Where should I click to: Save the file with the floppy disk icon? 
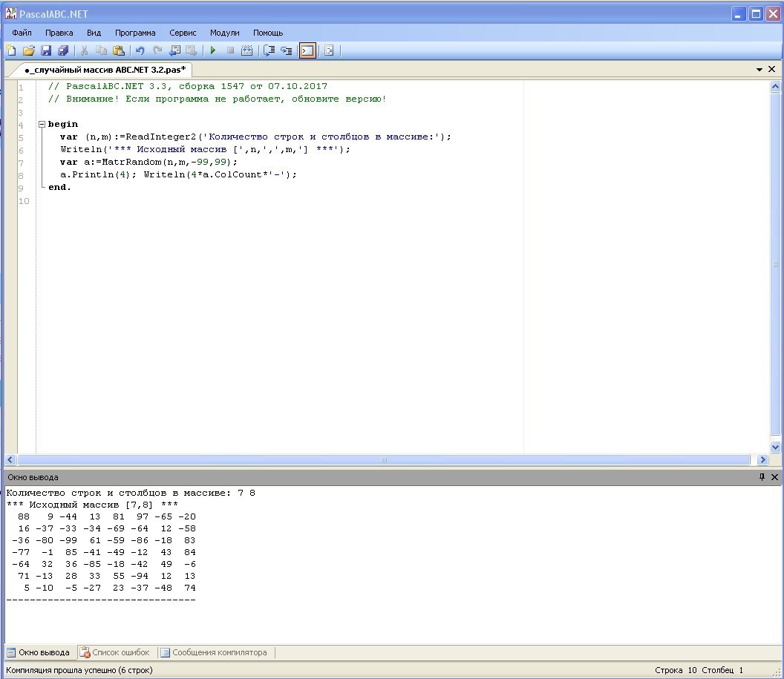click(46, 50)
